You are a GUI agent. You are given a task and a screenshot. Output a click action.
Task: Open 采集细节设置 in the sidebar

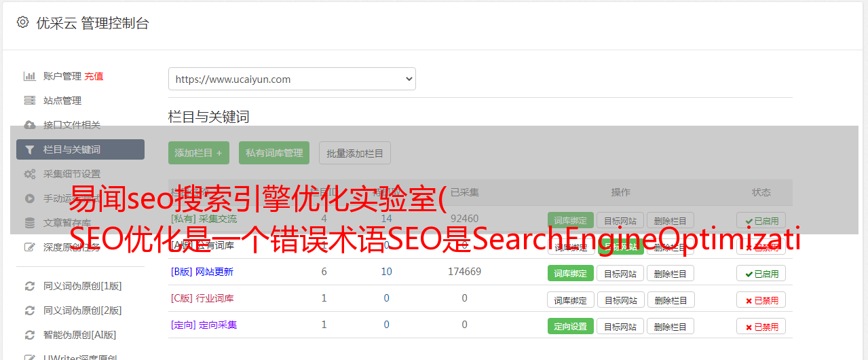click(72, 174)
